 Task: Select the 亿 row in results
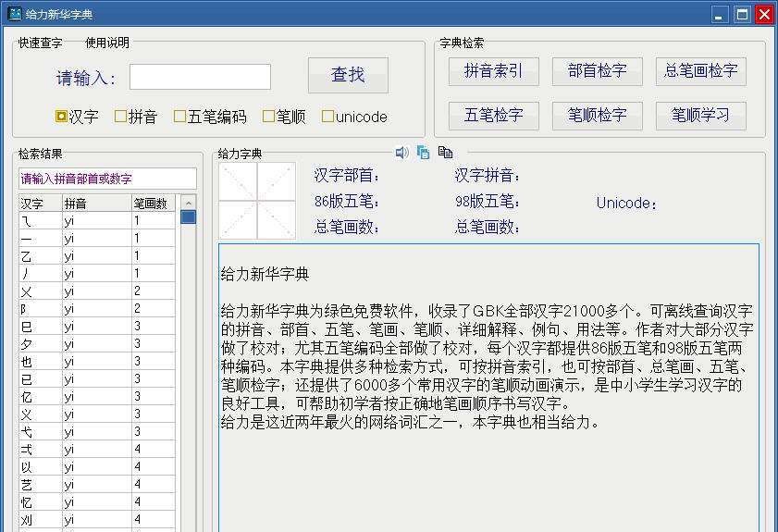(x=97, y=397)
